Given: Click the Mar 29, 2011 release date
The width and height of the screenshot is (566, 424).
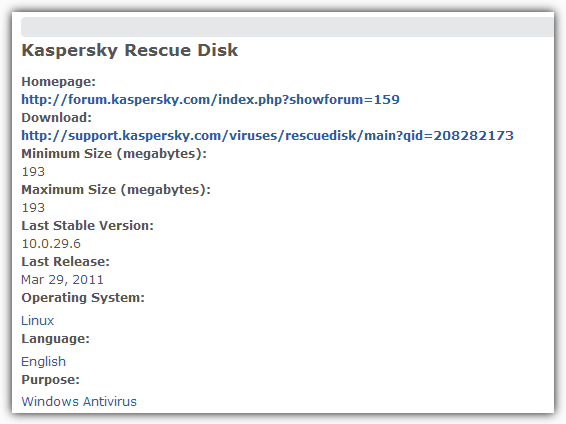Looking at the screenshot, I should coord(62,280).
